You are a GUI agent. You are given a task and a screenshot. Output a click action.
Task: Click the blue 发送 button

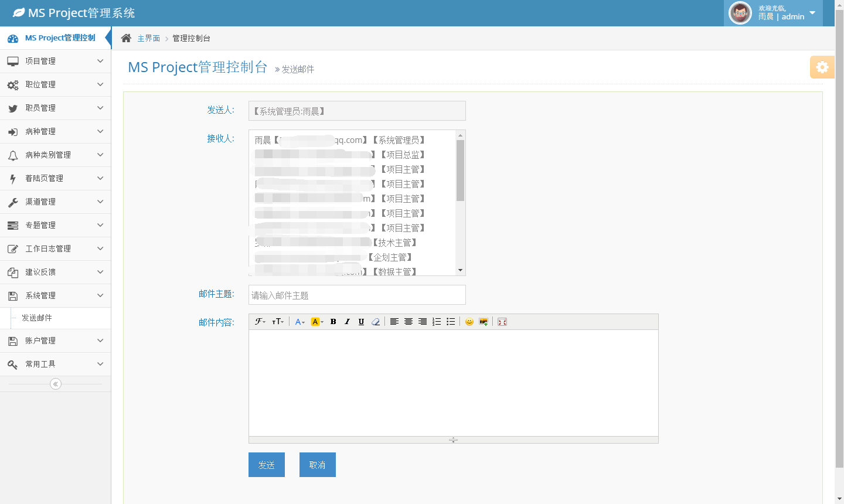(267, 465)
